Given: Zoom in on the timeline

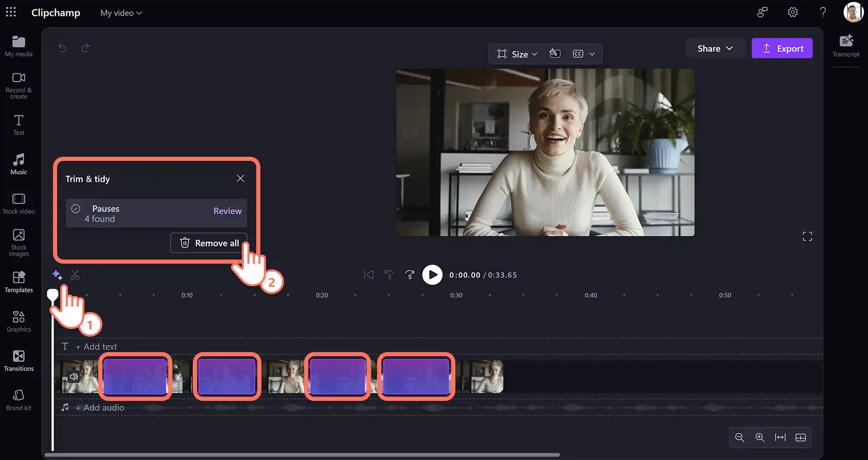Looking at the screenshot, I should coord(760,437).
